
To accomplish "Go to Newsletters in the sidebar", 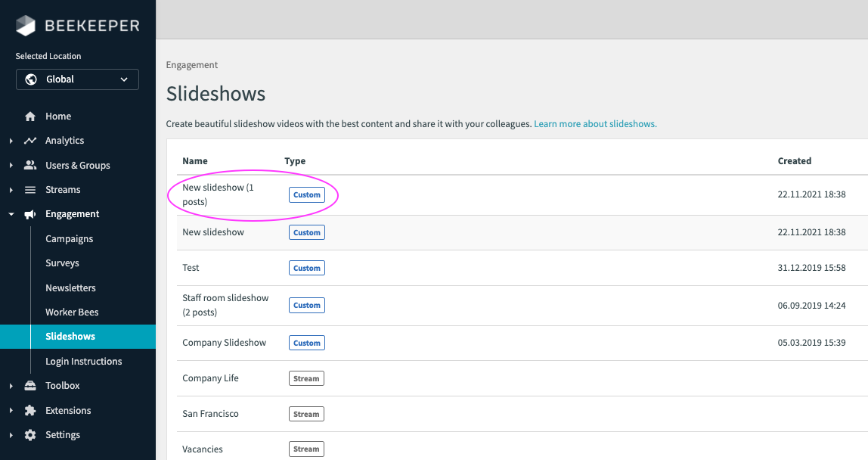I will [70, 288].
